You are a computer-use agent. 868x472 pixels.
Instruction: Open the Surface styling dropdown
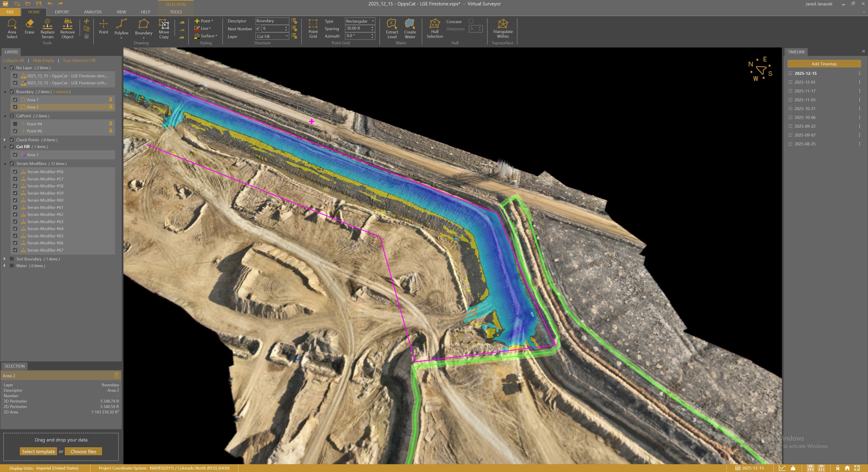(206, 36)
